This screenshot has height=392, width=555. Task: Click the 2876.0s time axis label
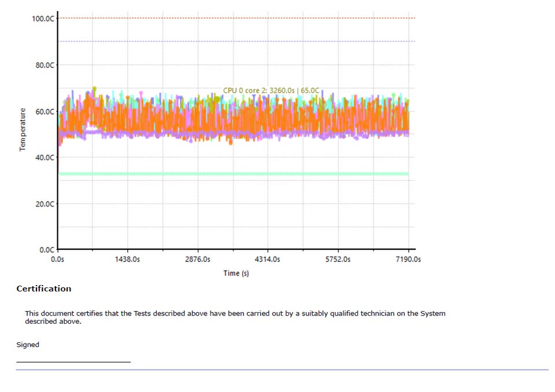[198, 259]
